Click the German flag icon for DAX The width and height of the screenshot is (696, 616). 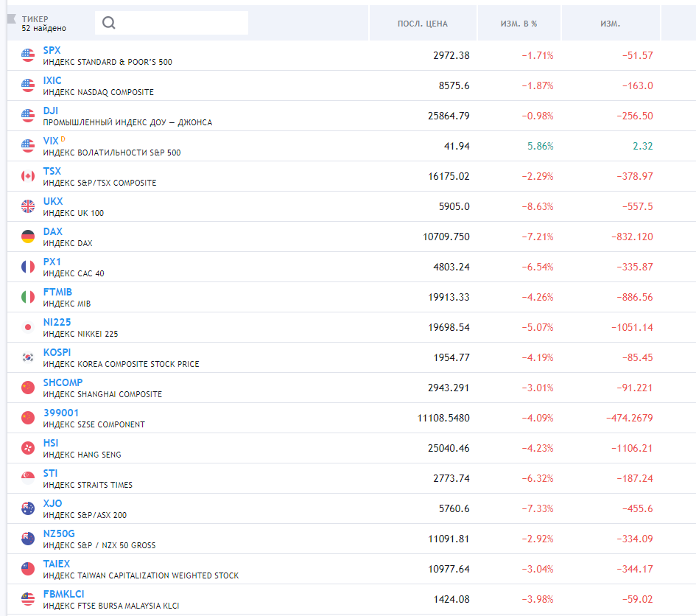[28, 237]
